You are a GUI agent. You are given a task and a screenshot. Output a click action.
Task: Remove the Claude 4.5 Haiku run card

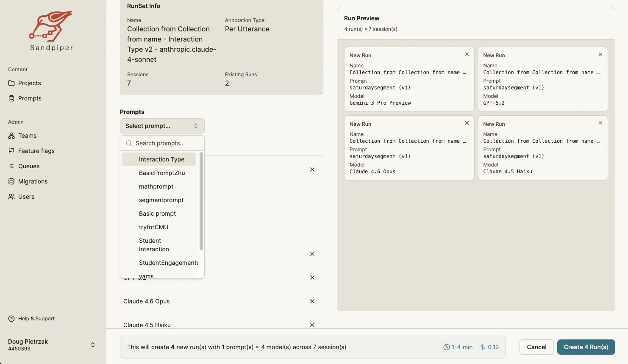(x=600, y=123)
